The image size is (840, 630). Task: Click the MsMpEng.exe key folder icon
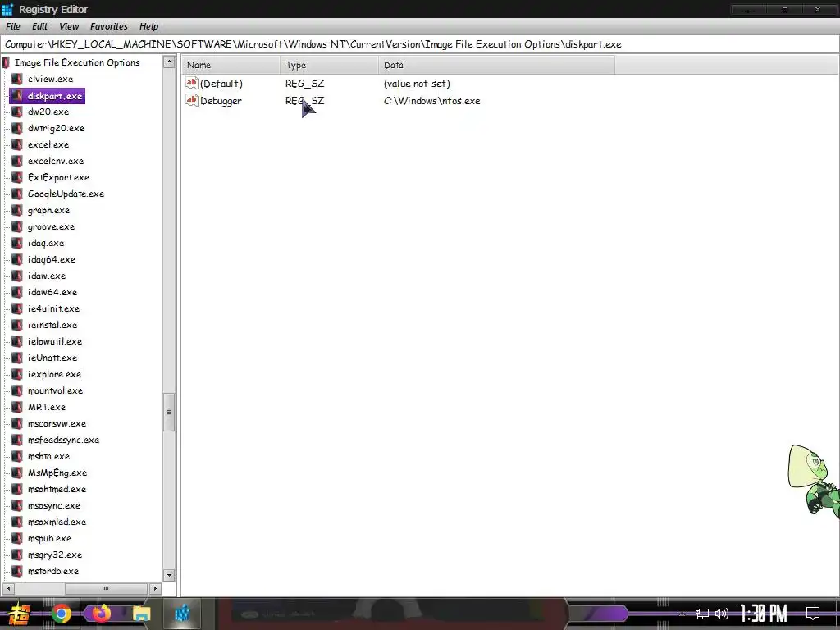click(17, 472)
